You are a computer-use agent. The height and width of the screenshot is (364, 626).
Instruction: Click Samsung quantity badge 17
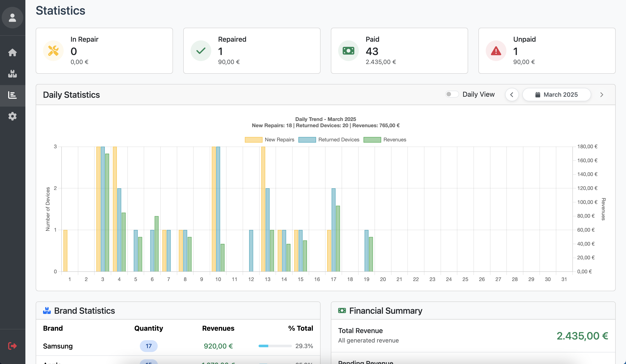point(149,346)
